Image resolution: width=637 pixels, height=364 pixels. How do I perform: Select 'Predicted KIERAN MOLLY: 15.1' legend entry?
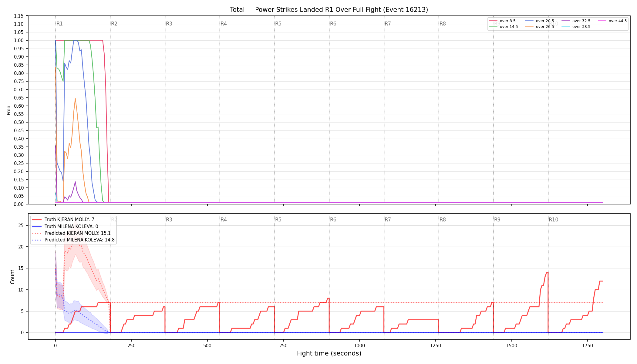coord(71,233)
